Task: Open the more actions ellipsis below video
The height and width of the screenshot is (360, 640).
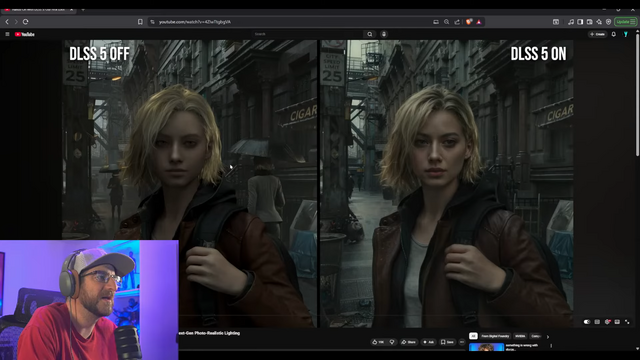Action: tap(462, 342)
